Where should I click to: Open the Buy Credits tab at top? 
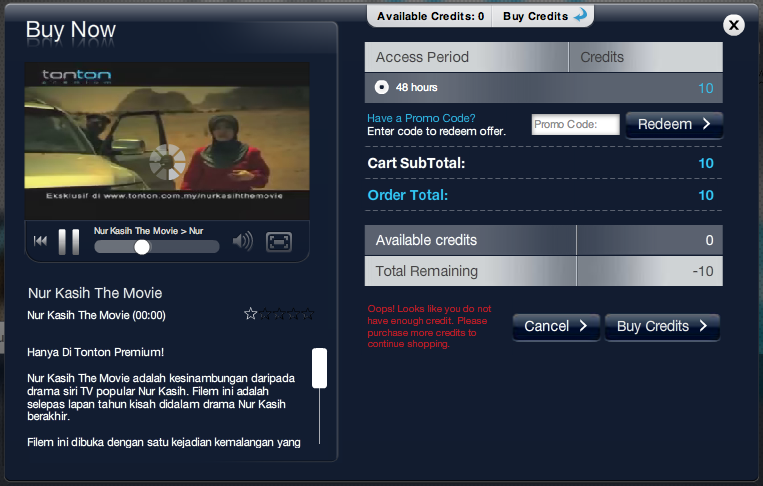[543, 16]
